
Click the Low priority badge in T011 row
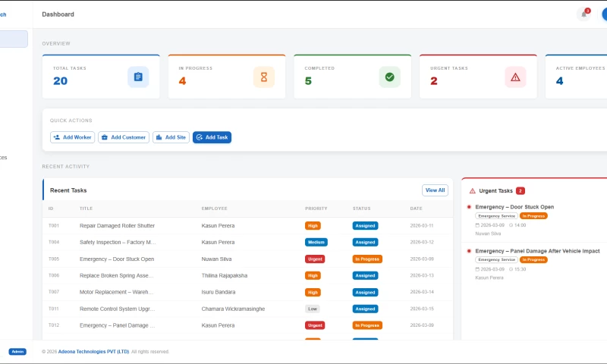click(x=313, y=309)
